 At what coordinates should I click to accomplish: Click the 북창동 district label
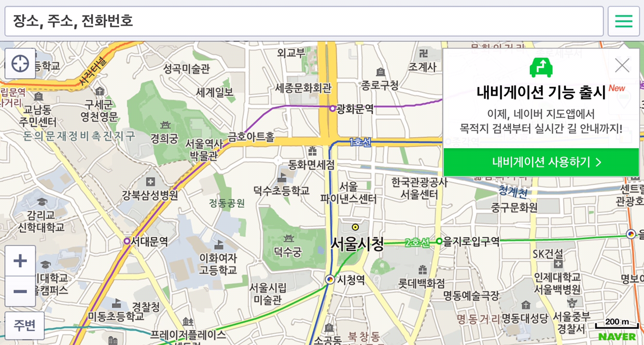364,336
